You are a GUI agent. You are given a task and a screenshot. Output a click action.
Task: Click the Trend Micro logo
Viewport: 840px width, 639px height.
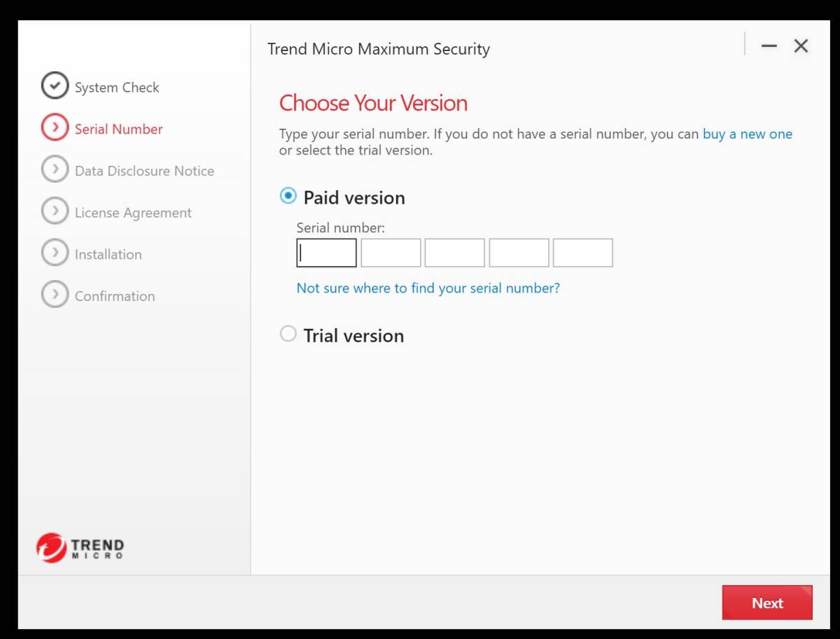pyautogui.click(x=80, y=548)
